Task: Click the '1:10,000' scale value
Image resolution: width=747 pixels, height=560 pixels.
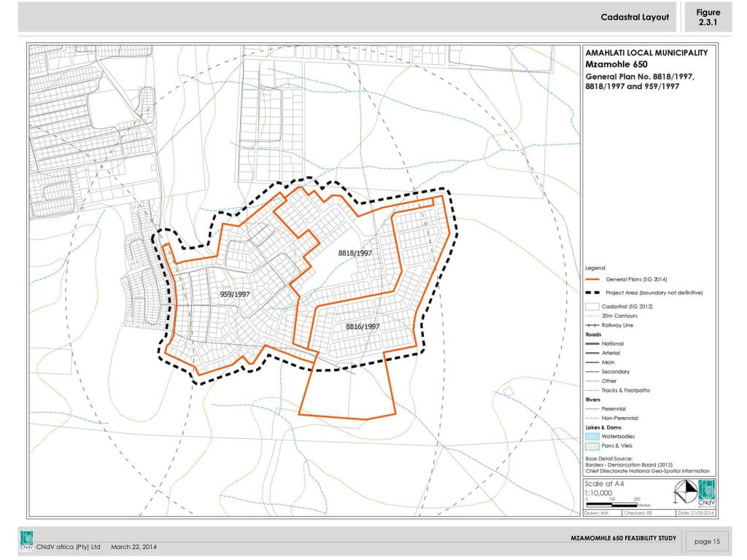Action: tap(598, 494)
